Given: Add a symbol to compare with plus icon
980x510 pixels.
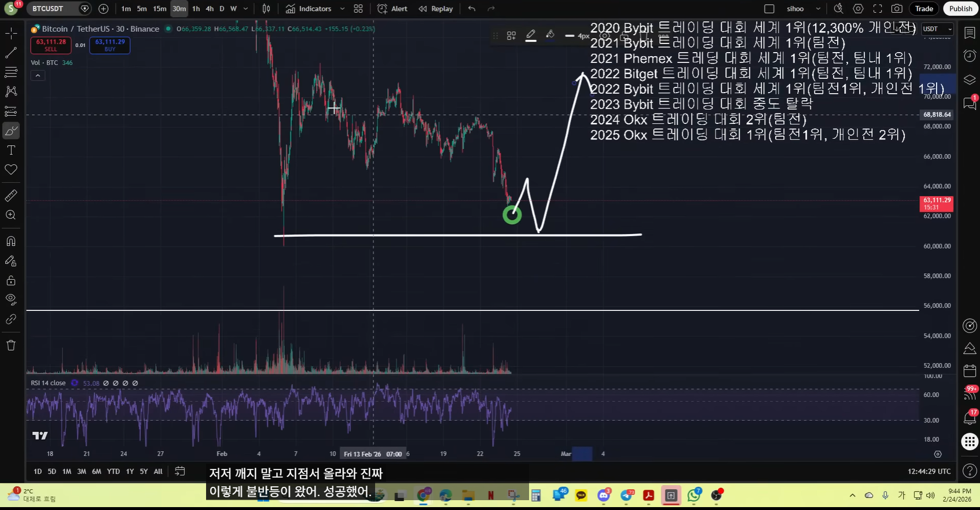Looking at the screenshot, I should point(104,9).
